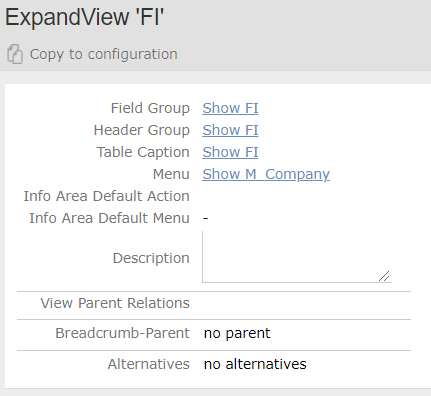Open the Table Caption Show FI link
This screenshot has width=431, height=396.
pyautogui.click(x=230, y=152)
